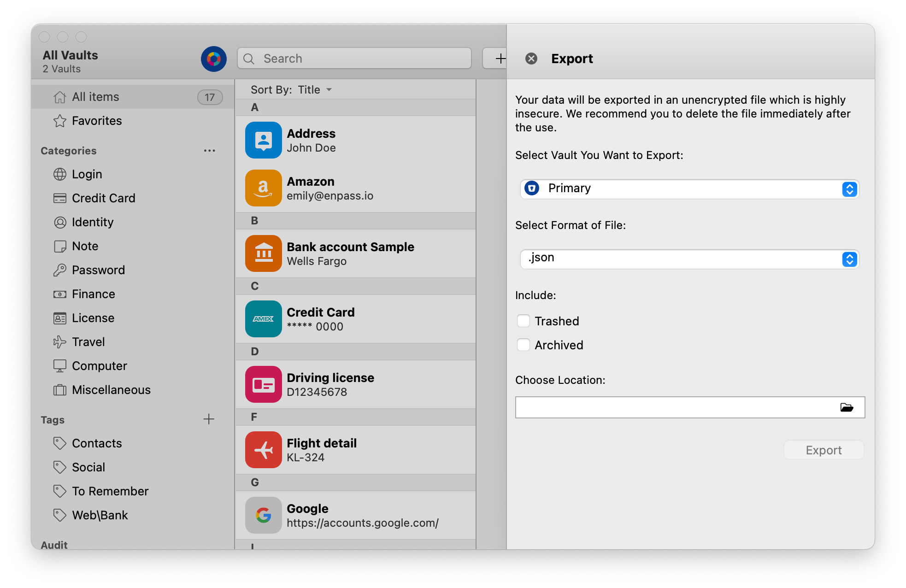Open the Primary vault dropdown
This screenshot has width=906, height=588.
click(689, 189)
